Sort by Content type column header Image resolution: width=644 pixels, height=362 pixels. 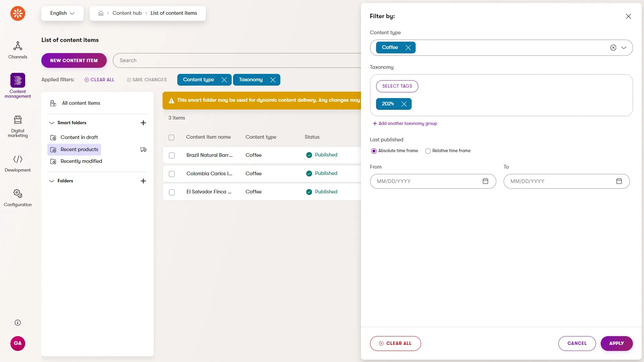(x=261, y=137)
